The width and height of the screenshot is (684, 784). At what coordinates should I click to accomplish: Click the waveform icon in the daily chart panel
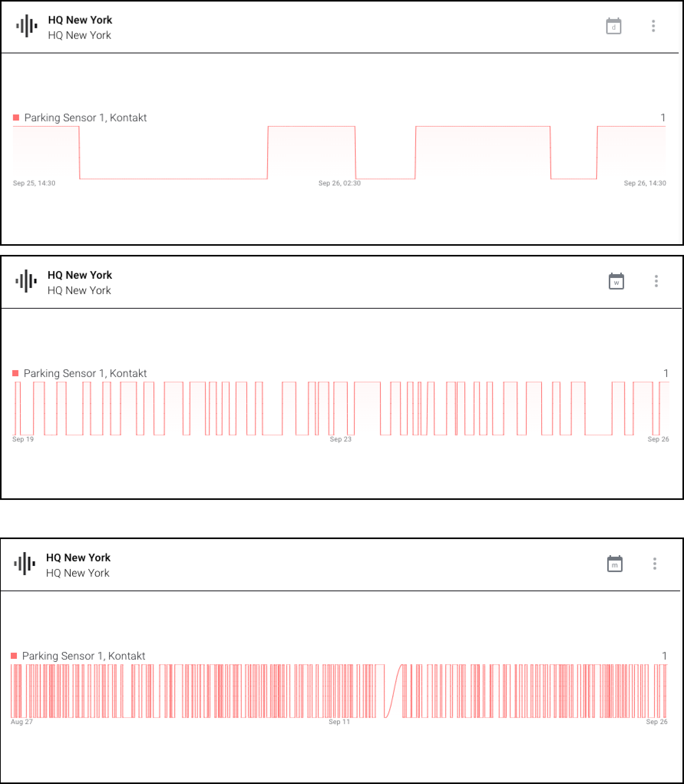(26, 26)
